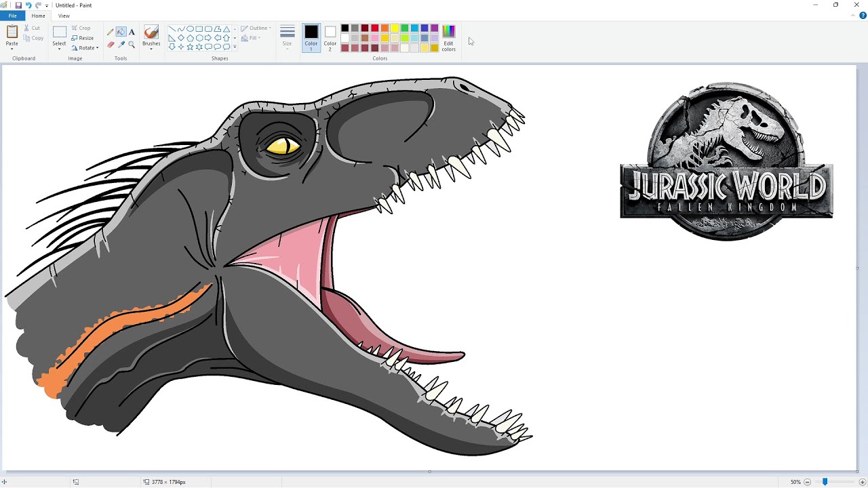Open the File menu
This screenshot has height=488, width=868.
click(12, 16)
